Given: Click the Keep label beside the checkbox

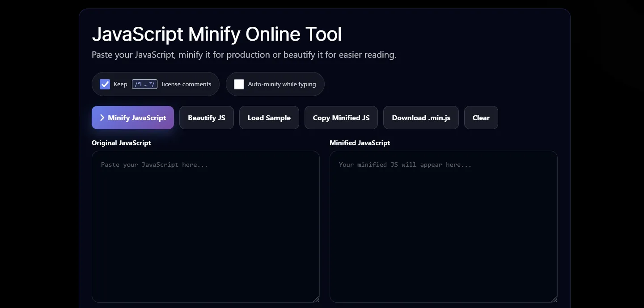Looking at the screenshot, I should (x=120, y=84).
